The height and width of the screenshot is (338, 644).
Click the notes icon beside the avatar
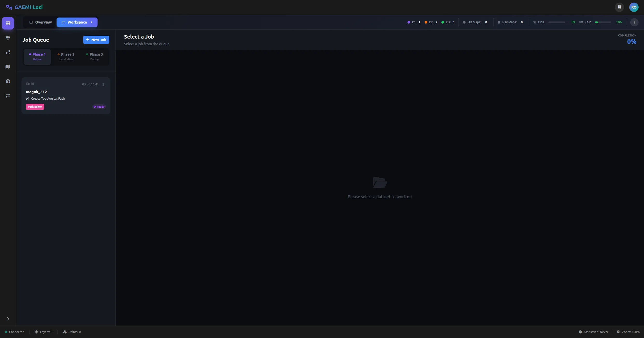pos(619,7)
